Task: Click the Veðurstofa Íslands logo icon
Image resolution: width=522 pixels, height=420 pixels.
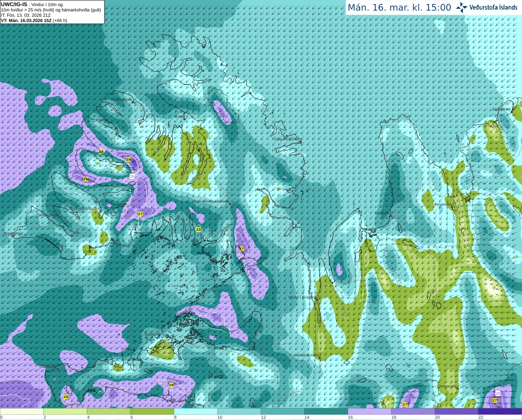Action: [x=462, y=7]
